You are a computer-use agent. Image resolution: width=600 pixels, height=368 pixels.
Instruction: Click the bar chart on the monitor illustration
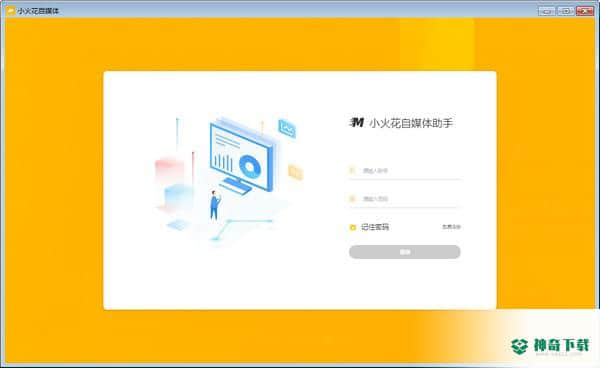(x=223, y=163)
